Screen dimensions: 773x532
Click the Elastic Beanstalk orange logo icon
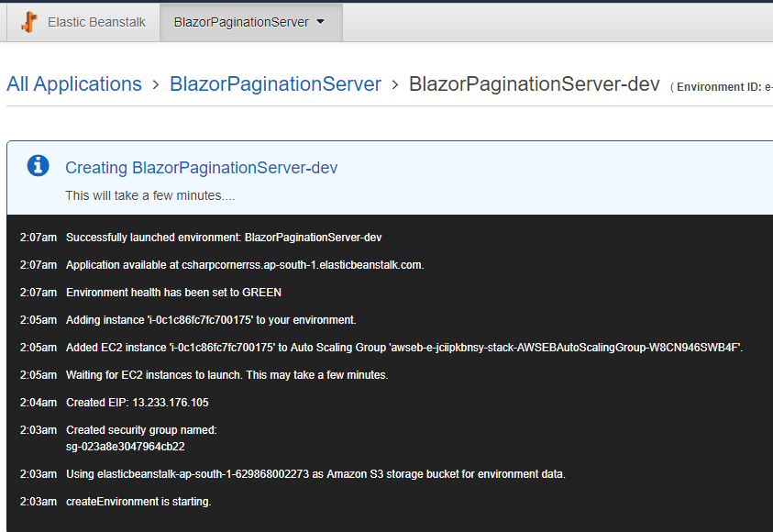tap(28, 22)
